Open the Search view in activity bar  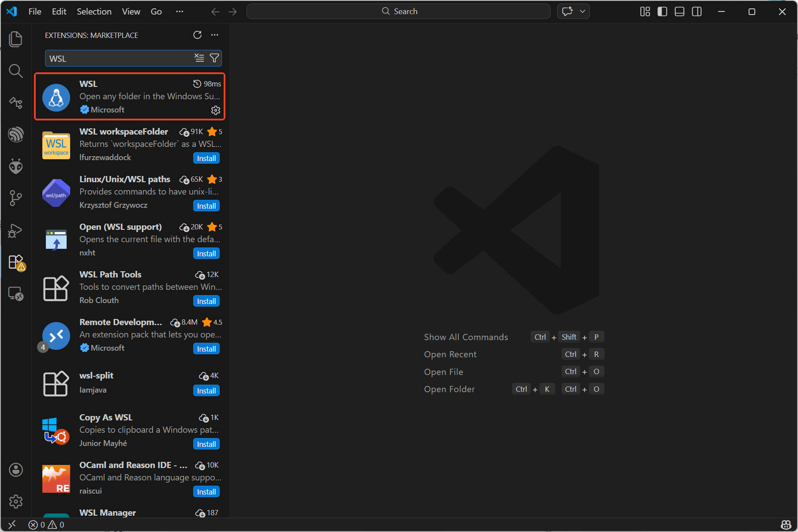[x=16, y=71]
